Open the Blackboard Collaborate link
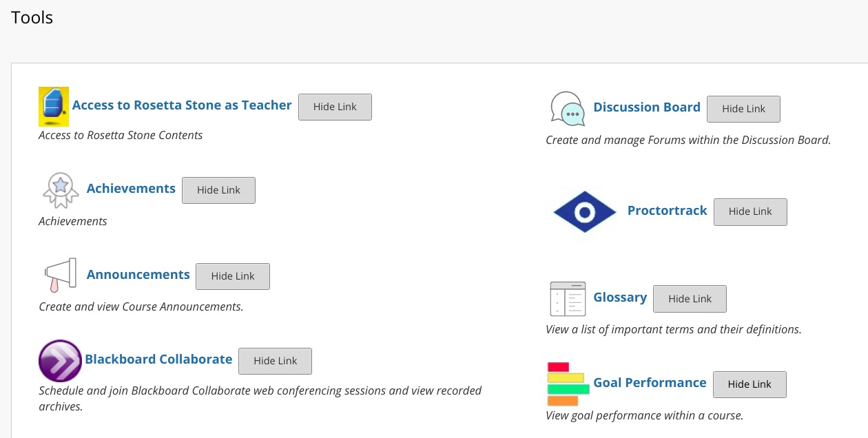868x438 pixels. click(158, 359)
